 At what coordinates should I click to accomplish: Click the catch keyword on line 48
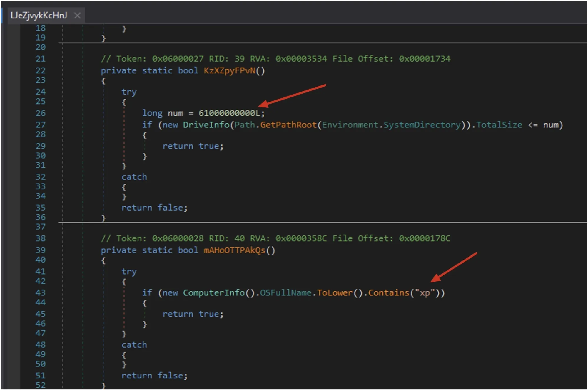click(134, 345)
